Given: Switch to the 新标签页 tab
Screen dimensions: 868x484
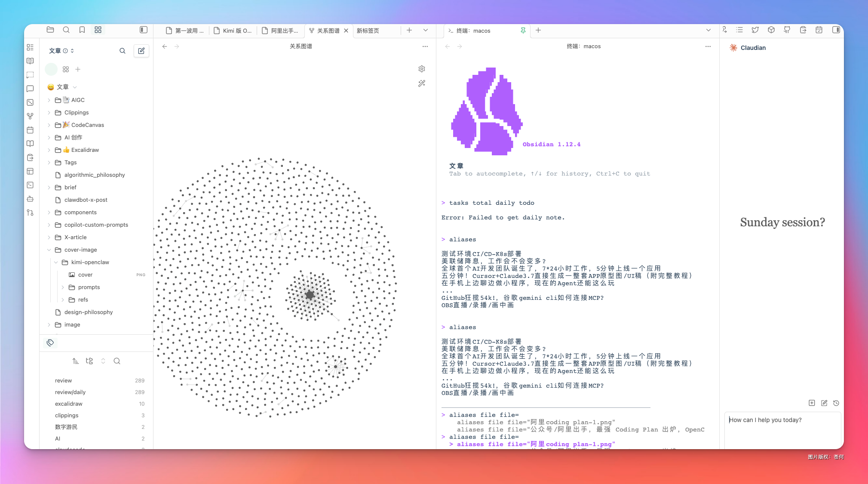Looking at the screenshot, I should click(368, 31).
